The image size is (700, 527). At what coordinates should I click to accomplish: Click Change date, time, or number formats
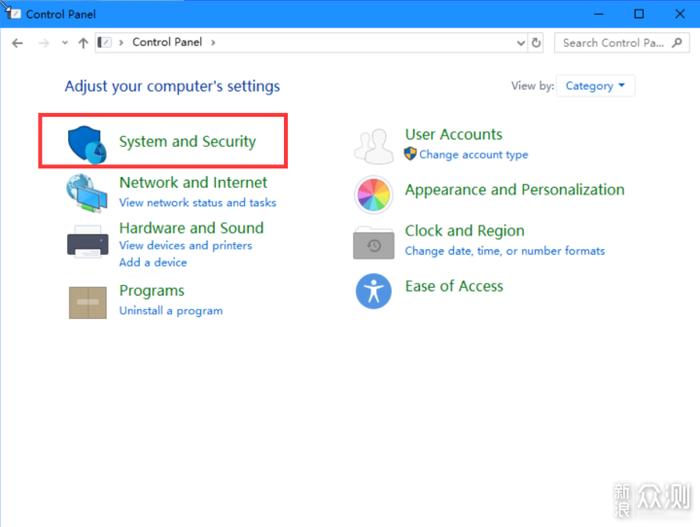click(x=505, y=251)
